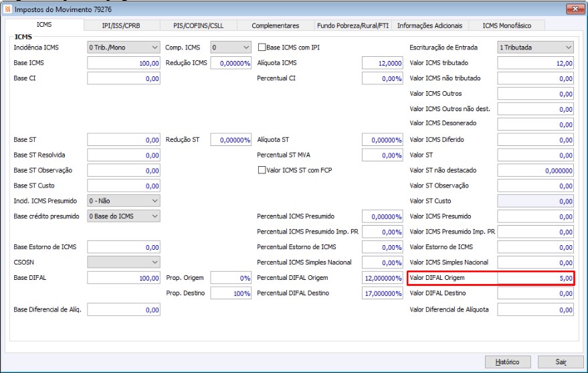Click the Base ST Resolvida field
This screenshot has height=373, width=588.
124,155
